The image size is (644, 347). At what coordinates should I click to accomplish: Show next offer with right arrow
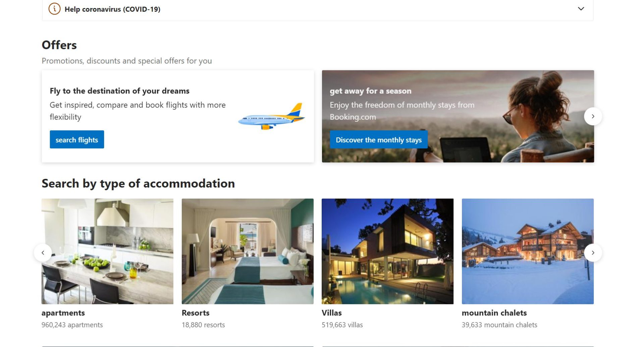pos(593,116)
